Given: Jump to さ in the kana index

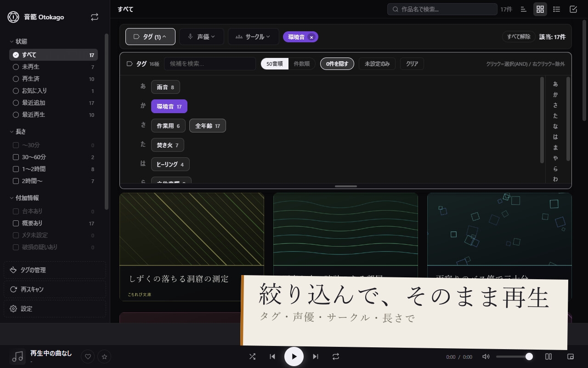Looking at the screenshot, I should click(x=555, y=105).
